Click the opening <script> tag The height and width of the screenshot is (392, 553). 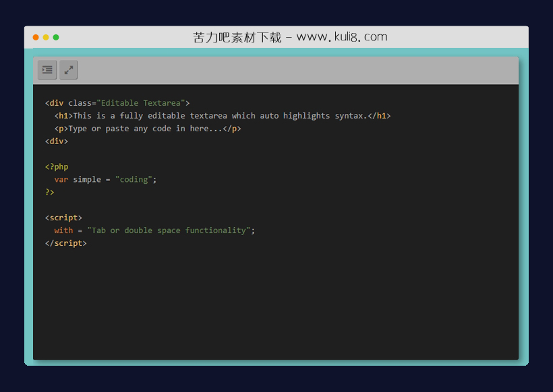coord(63,218)
